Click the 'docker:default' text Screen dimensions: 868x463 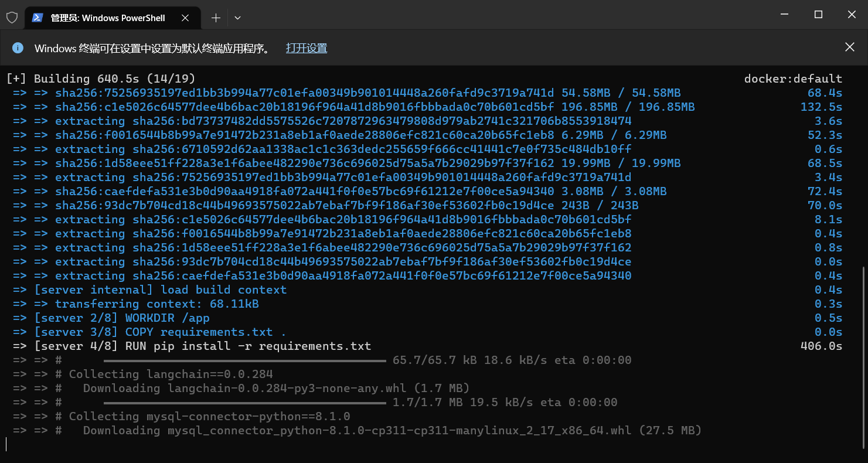coord(792,79)
